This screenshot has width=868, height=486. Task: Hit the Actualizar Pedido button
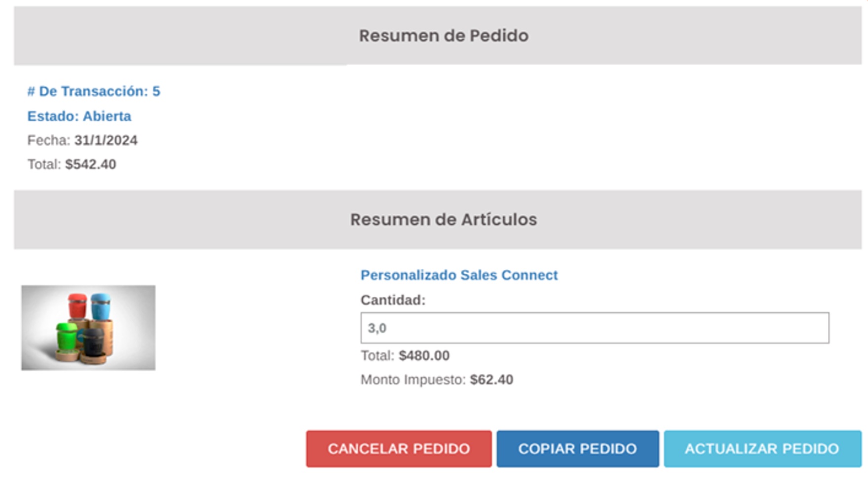[762, 449]
